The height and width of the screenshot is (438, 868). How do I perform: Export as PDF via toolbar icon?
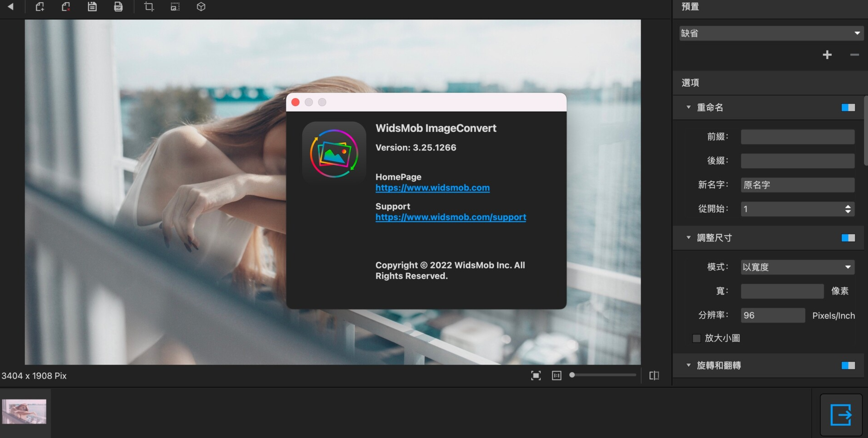coord(118,7)
